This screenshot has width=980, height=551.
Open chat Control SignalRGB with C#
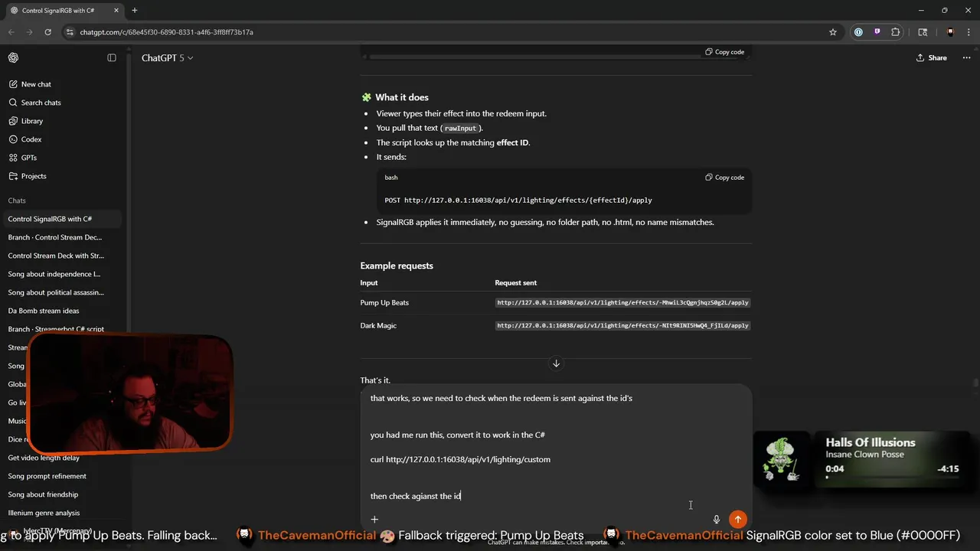click(61, 219)
